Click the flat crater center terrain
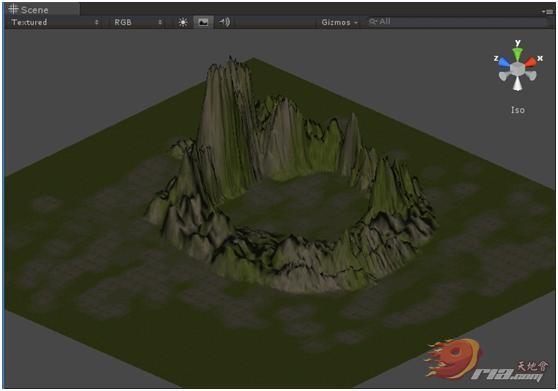The image size is (558, 391). tap(295, 205)
